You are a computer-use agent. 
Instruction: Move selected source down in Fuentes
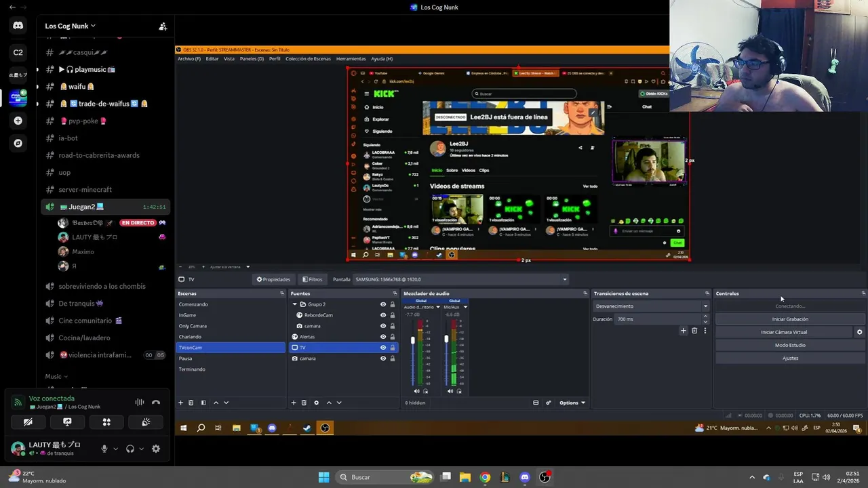point(339,403)
